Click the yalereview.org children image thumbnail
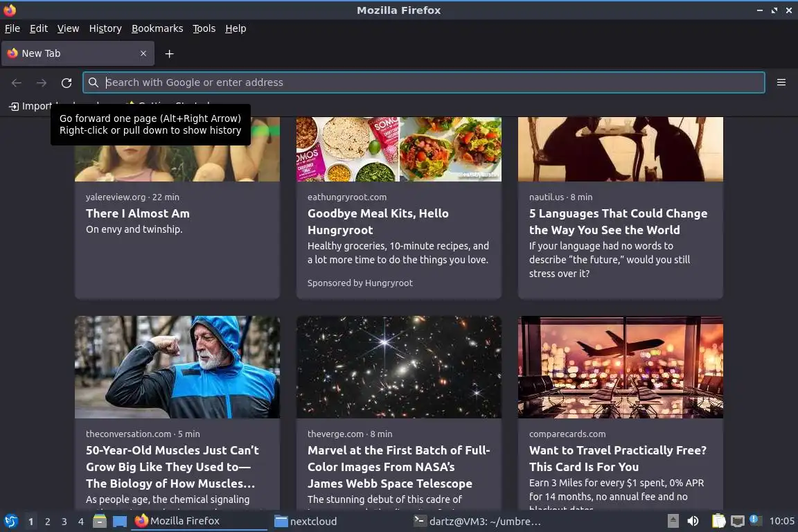The image size is (798, 532). 177,163
